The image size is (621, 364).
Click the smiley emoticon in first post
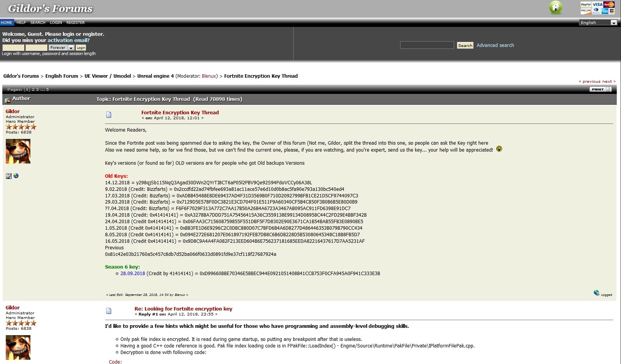click(x=499, y=149)
